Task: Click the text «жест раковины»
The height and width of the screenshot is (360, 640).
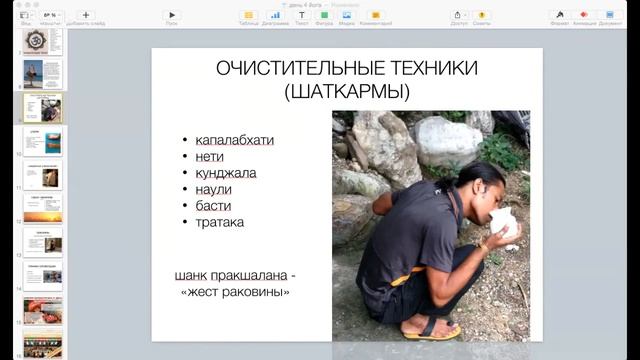Action: [235, 292]
